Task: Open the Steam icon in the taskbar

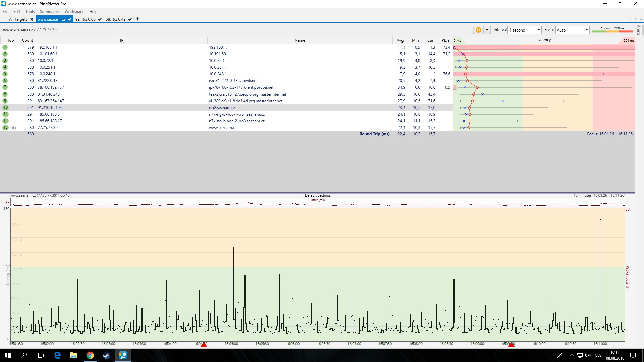Action: coord(107,355)
